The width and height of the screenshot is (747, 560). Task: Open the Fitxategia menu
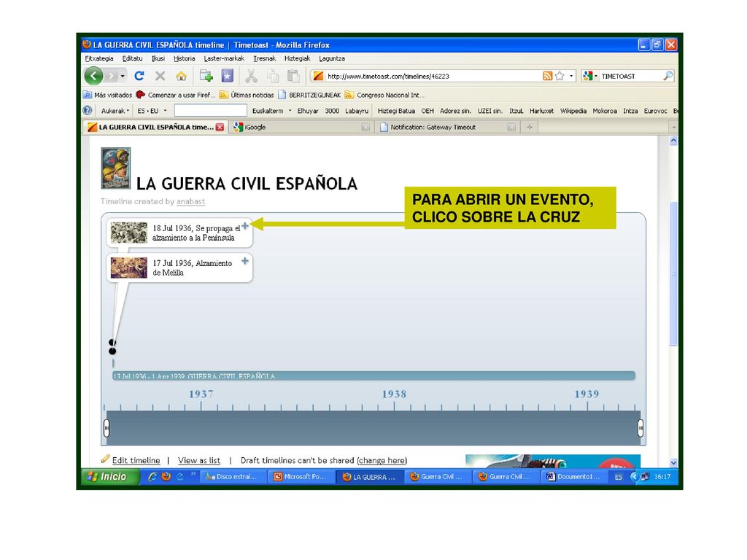point(99,58)
